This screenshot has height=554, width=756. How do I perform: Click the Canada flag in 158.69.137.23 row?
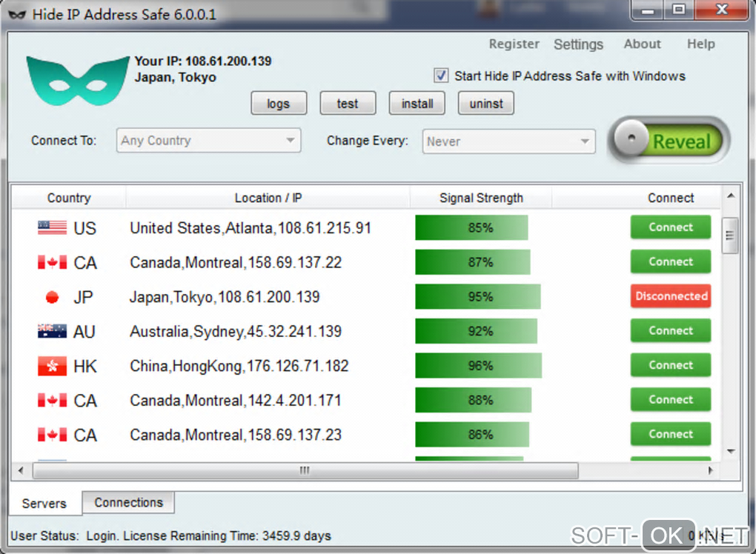[x=52, y=435]
